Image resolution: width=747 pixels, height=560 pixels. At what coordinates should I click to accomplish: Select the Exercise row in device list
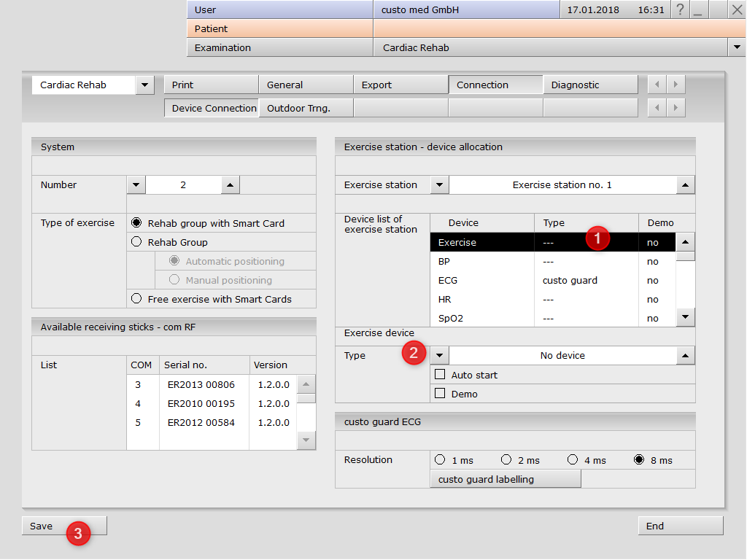tap(553, 242)
